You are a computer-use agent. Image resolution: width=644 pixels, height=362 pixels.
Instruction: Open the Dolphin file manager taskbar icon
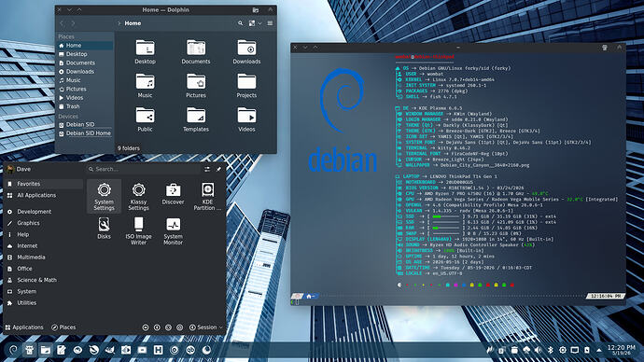[45, 350]
